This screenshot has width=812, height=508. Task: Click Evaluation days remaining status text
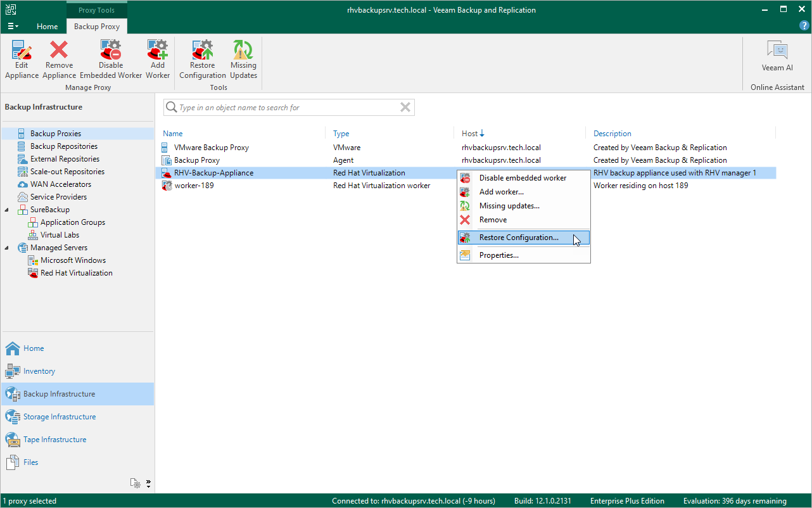pyautogui.click(x=735, y=501)
